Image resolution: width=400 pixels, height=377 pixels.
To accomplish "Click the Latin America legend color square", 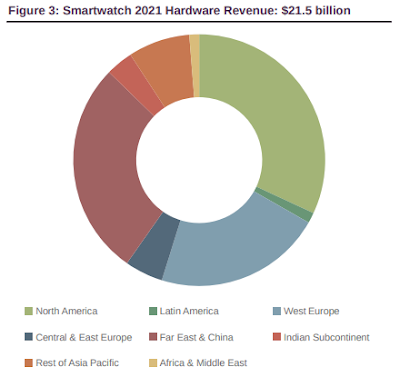I will [153, 311].
